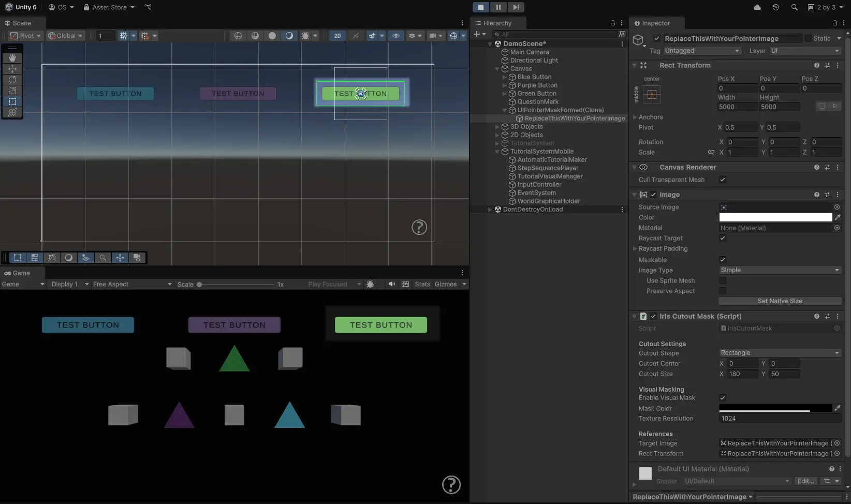Click the Mute Audio icon in Game view
Viewport: 851px width, 504px height.
coord(392,284)
